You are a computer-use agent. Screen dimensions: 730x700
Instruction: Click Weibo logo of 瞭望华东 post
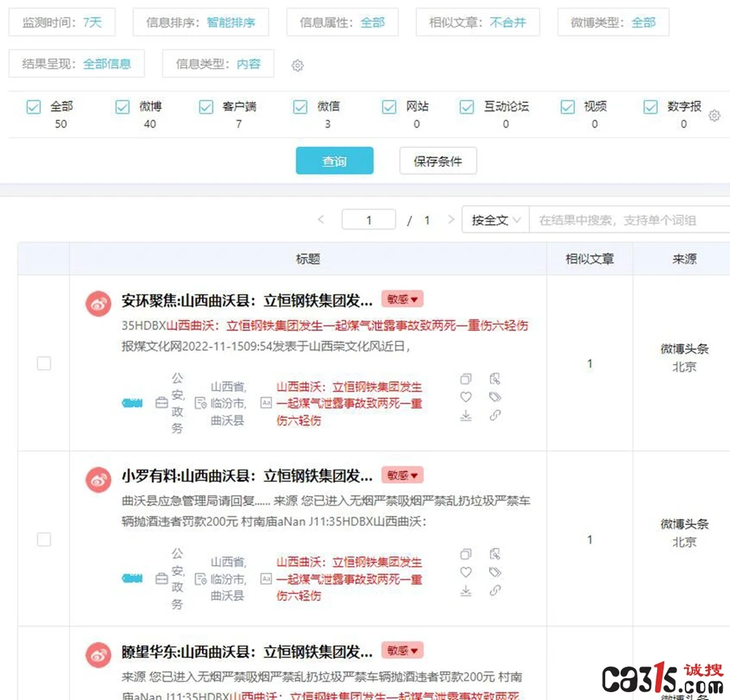[x=98, y=655]
